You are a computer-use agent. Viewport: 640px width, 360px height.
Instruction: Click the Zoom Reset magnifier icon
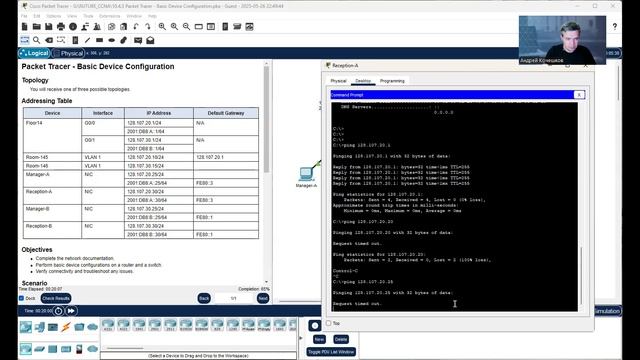point(174,27)
